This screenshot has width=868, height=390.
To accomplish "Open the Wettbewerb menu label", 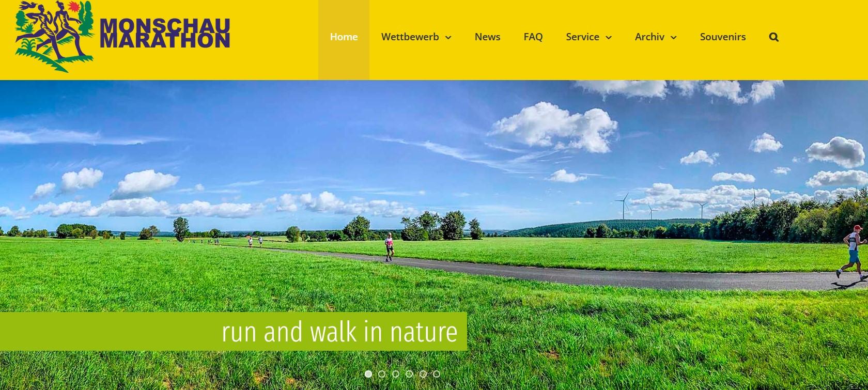I will tap(410, 37).
